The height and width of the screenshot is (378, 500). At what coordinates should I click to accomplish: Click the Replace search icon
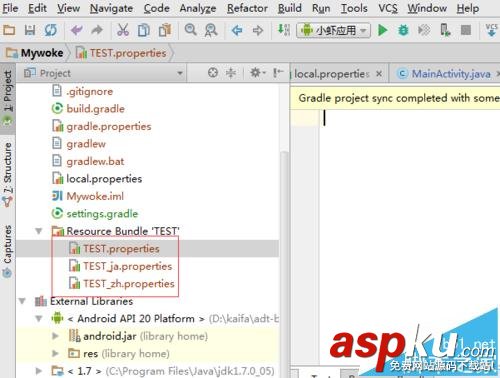pyautogui.click(x=211, y=30)
